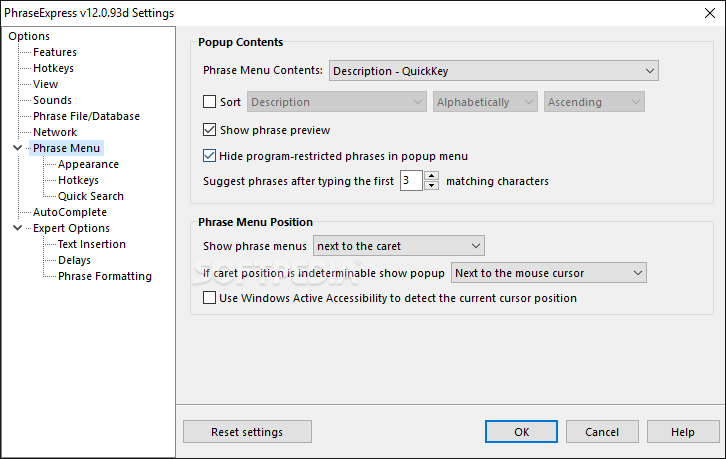
Task: Enable the Sort checkbox
Action: pos(209,102)
